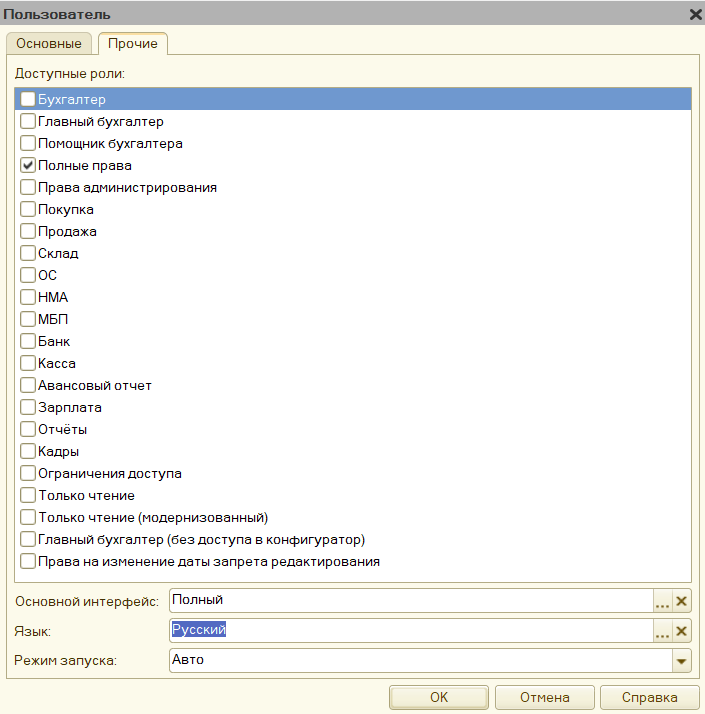This screenshot has width=705, height=714.
Task: Click into the Язык input field
Action: coord(410,632)
